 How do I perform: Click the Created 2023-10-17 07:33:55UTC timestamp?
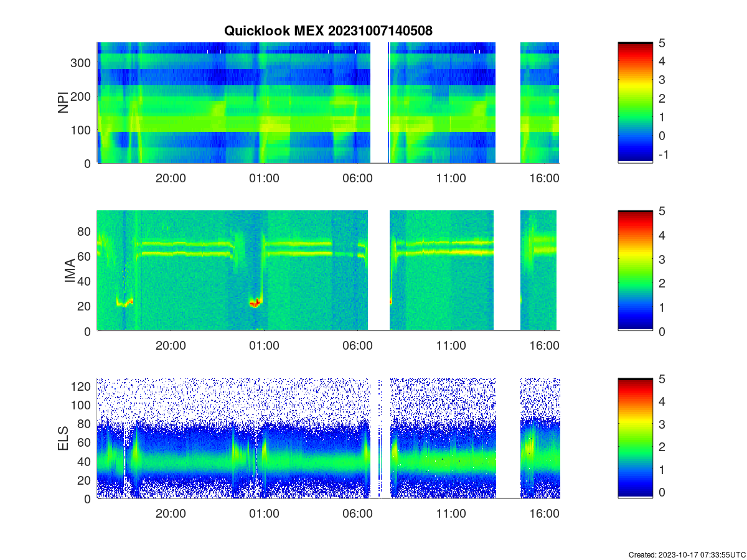tap(687, 554)
